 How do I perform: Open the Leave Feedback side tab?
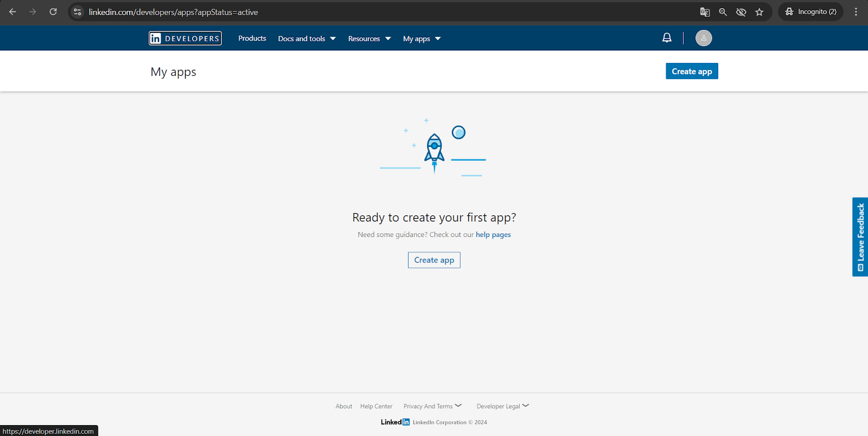coord(860,237)
